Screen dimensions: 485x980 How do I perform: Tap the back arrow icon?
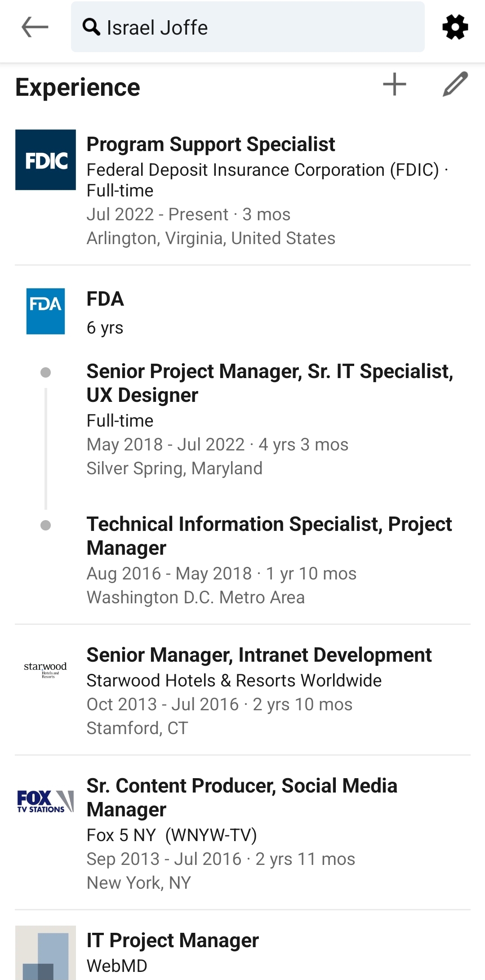click(x=35, y=27)
